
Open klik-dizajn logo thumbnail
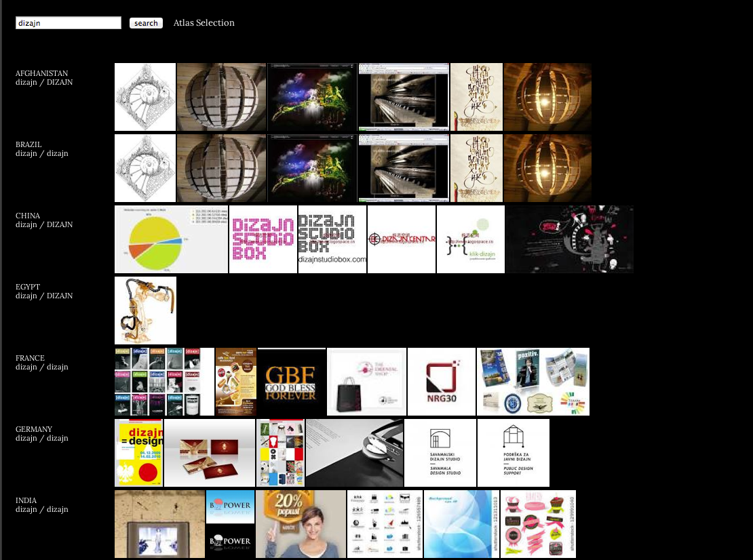pos(471,239)
